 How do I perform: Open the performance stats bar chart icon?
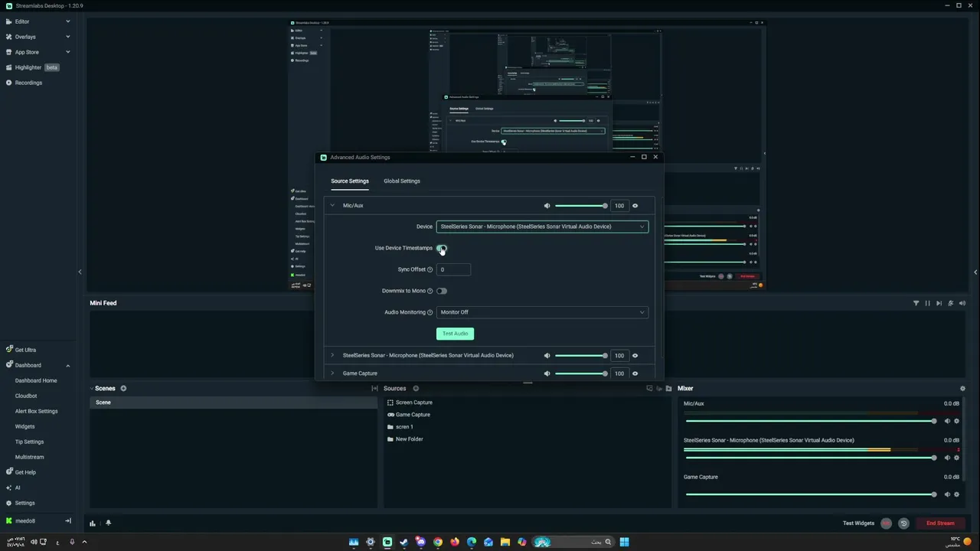point(93,523)
